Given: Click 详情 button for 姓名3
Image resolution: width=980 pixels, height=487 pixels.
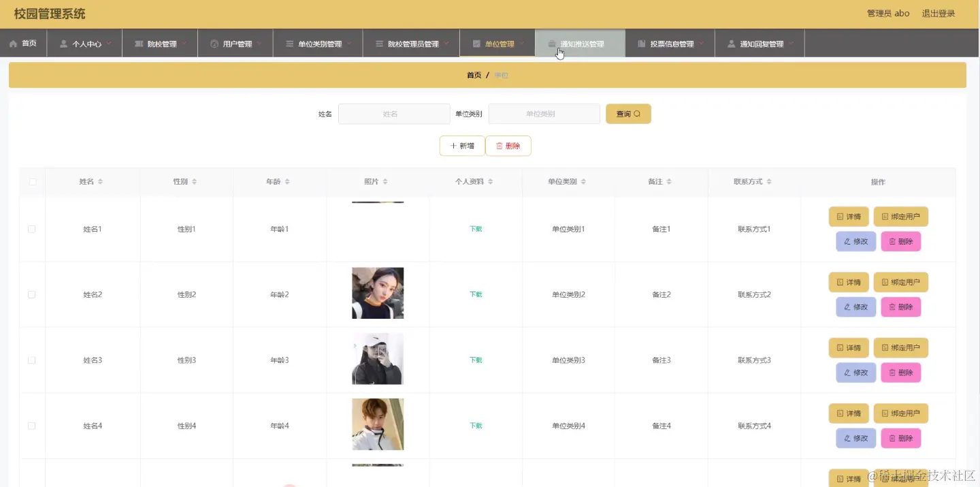Looking at the screenshot, I should click(x=849, y=347).
